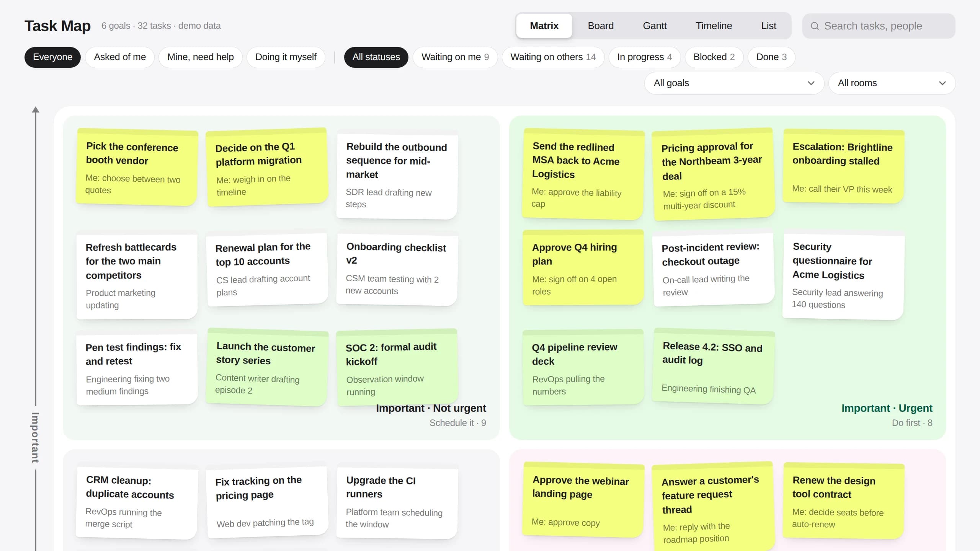
Task: Switch to the List view tab
Action: [769, 26]
